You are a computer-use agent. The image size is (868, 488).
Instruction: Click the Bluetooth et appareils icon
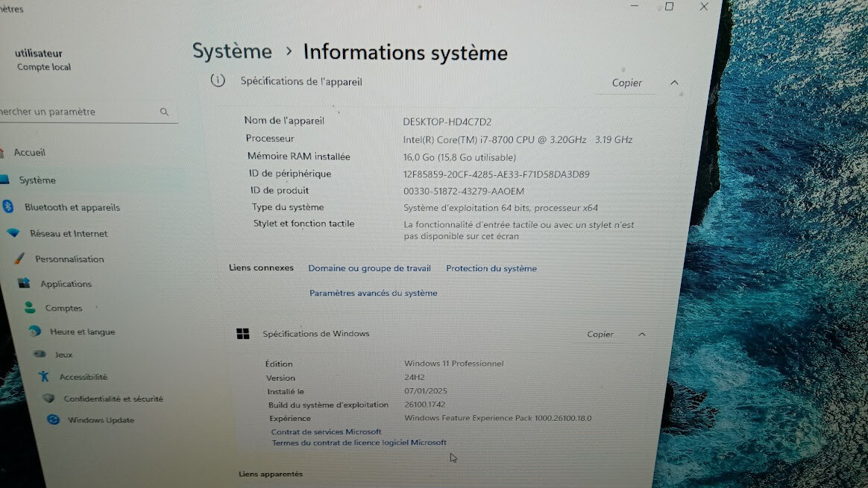tap(8, 206)
